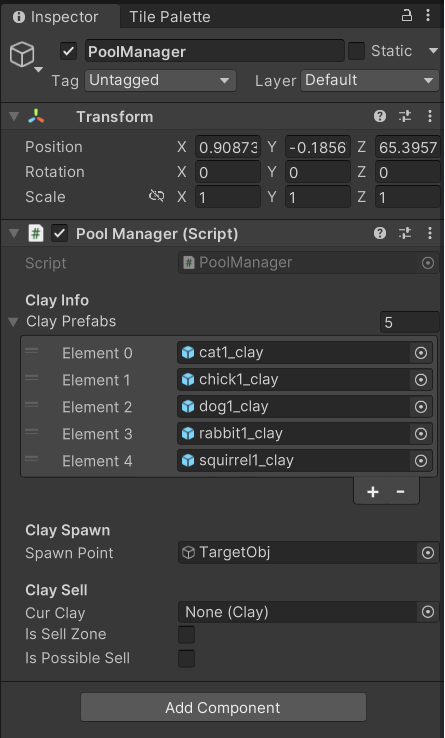This screenshot has width=445, height=738.
Task: Check the Is Sell Zone box
Action: [x=186, y=634]
